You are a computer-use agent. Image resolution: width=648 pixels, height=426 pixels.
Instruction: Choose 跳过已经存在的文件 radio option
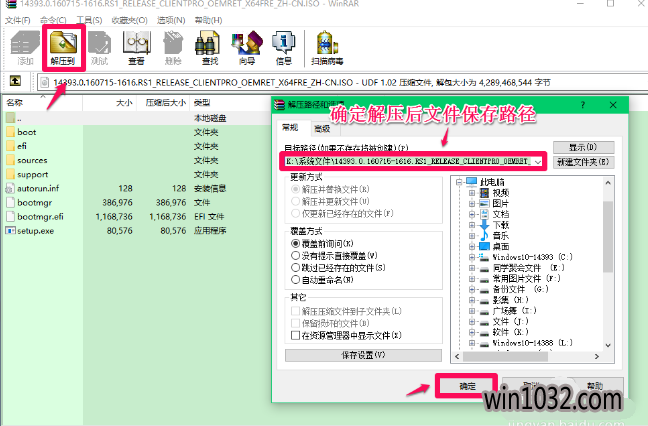[x=294, y=269]
